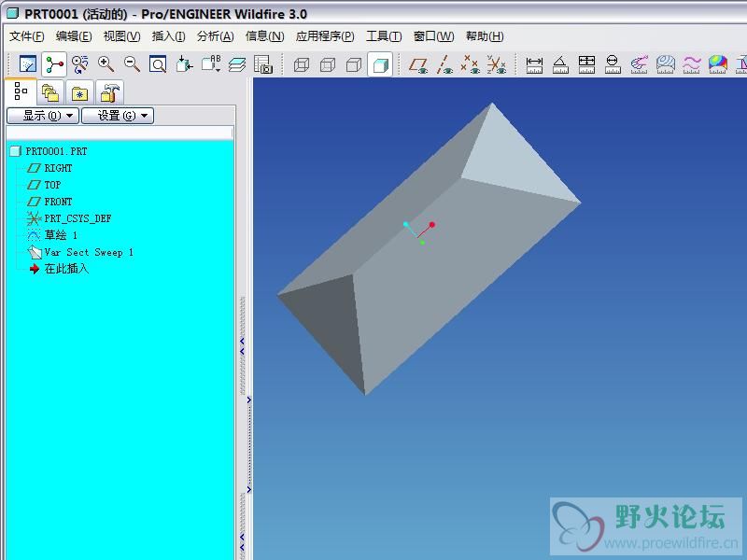The height and width of the screenshot is (560, 747).
Task: Toggle datum planes visibility
Action: (418, 64)
